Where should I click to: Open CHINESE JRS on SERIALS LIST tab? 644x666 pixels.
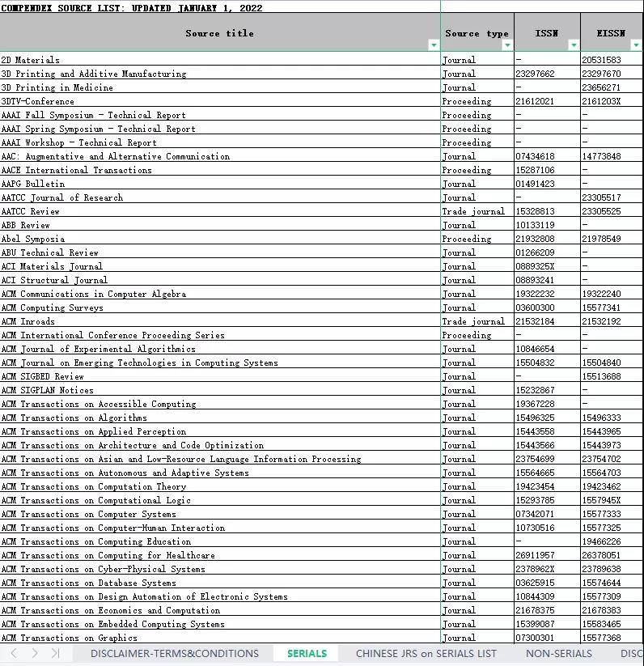coord(426,653)
